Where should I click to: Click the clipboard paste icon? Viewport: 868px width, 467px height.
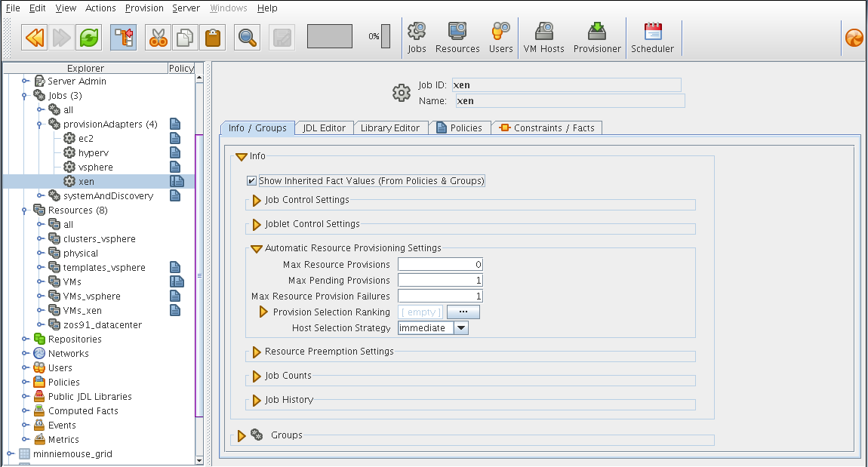tap(213, 38)
